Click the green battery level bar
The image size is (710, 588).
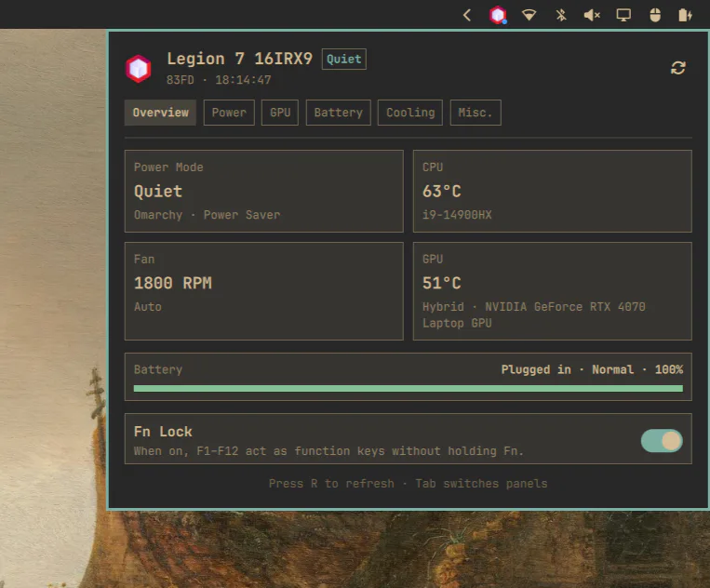pyautogui.click(x=408, y=388)
